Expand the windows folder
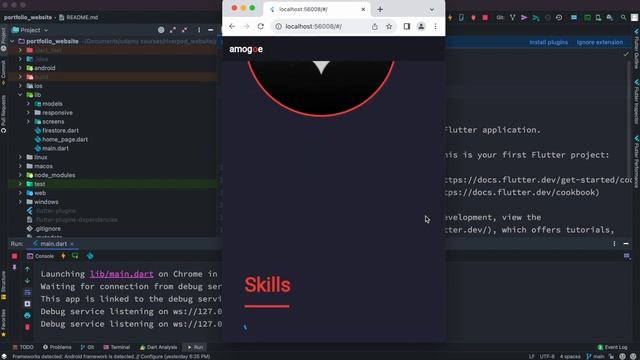The width and height of the screenshot is (640, 360). click(x=20, y=202)
